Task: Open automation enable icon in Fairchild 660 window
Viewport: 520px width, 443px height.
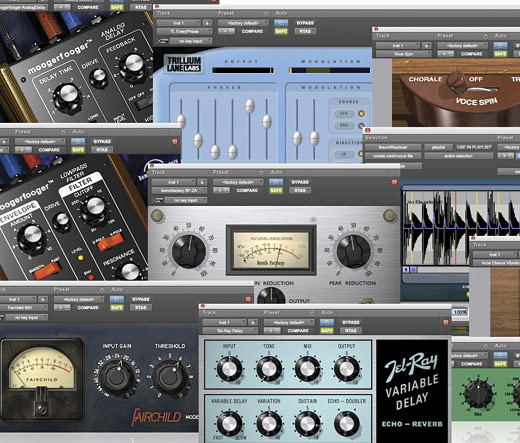Action: click(117, 299)
